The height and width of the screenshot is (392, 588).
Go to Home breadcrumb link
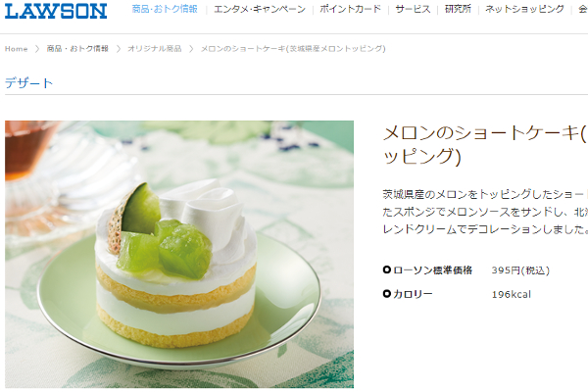click(x=16, y=49)
